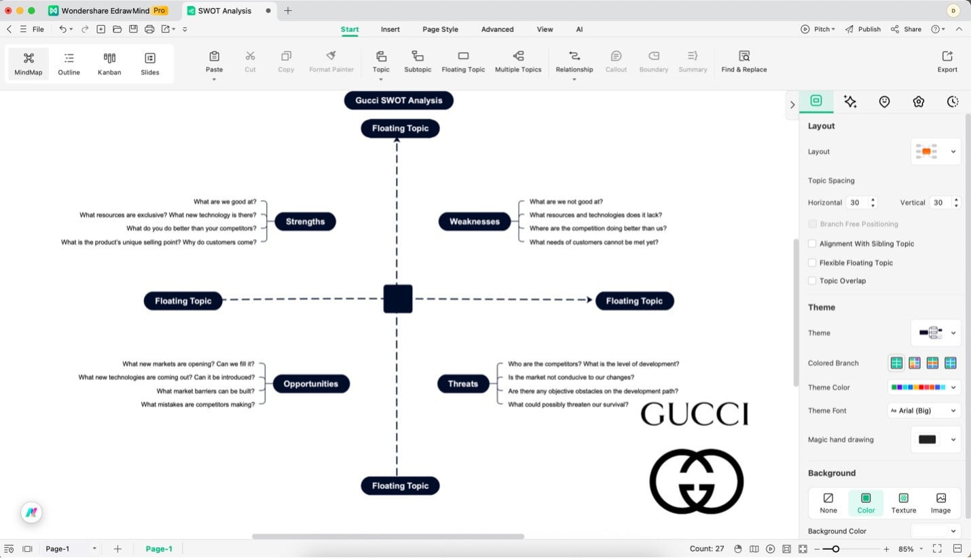This screenshot has height=560, width=971.
Task: Open Background Color dropdown
Action: pyautogui.click(x=936, y=531)
